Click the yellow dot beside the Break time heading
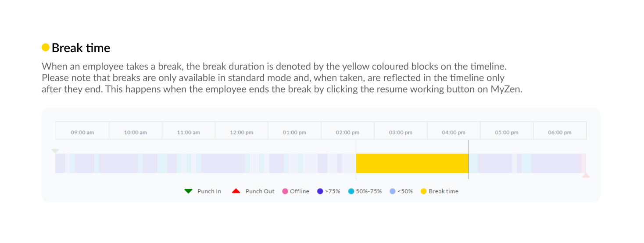 click(x=46, y=47)
